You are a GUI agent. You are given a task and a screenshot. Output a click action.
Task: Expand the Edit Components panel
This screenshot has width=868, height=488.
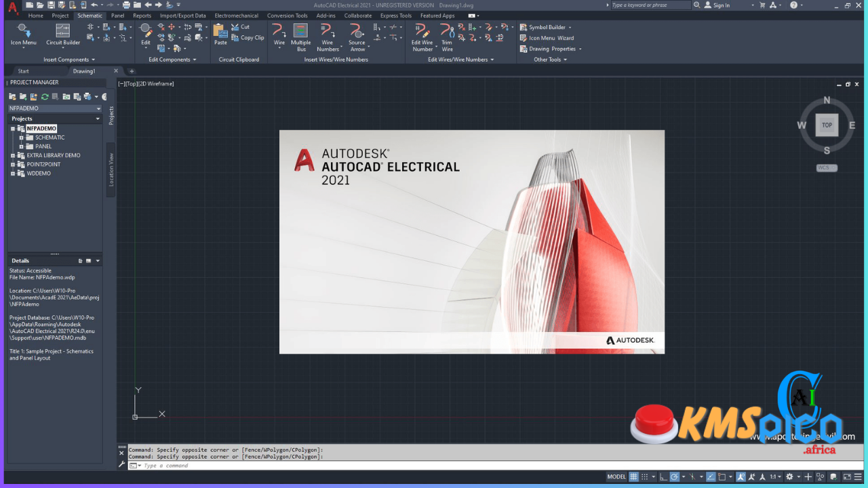172,60
